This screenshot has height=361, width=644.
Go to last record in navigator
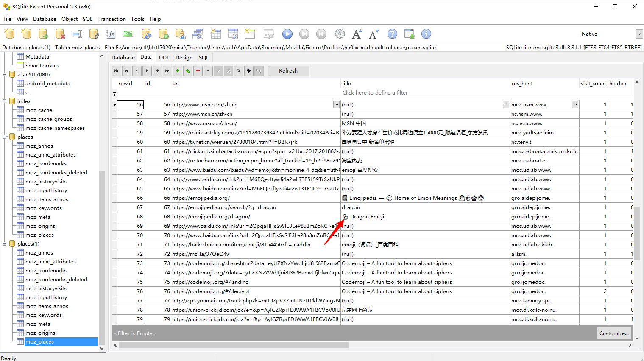point(167,71)
